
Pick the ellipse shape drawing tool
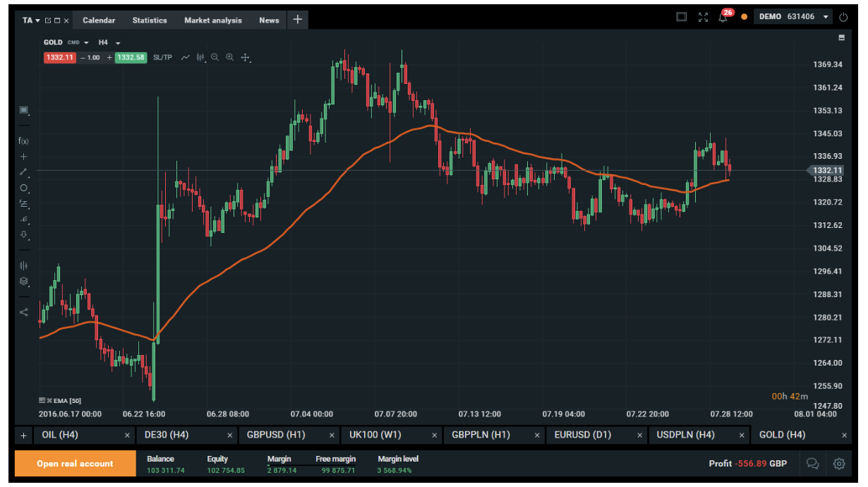(23, 188)
